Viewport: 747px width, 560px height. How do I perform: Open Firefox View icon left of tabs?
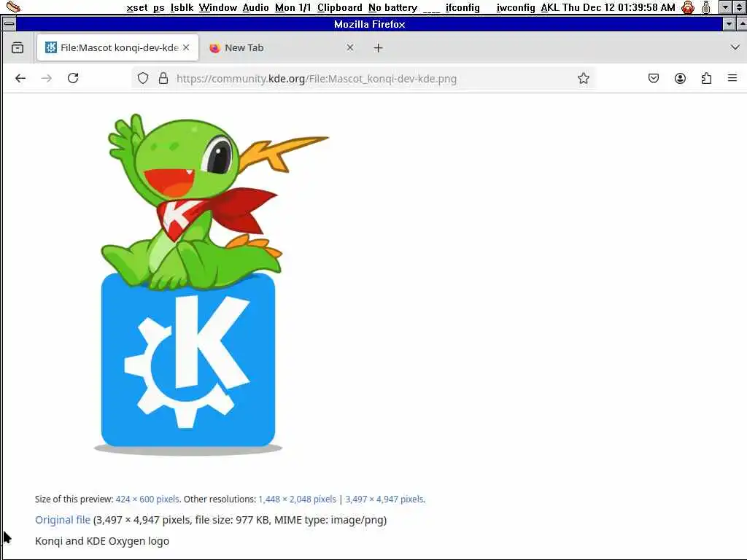coord(18,47)
